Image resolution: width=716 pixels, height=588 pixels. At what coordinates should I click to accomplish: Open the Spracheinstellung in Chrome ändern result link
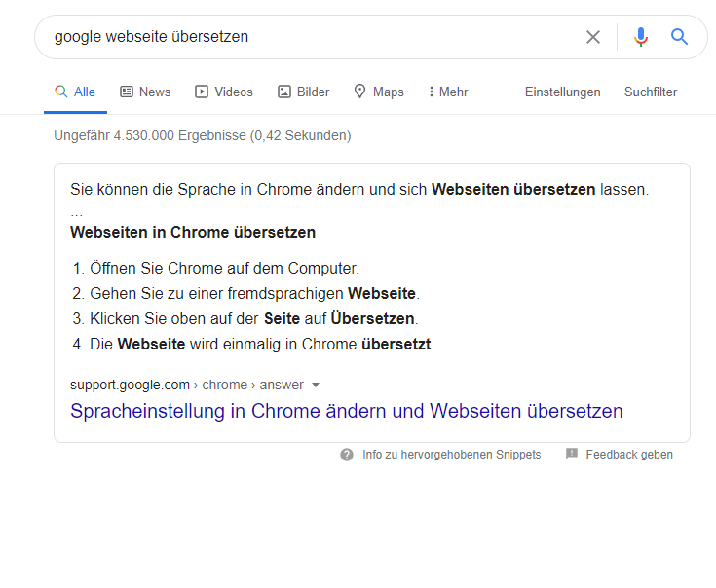(x=346, y=411)
